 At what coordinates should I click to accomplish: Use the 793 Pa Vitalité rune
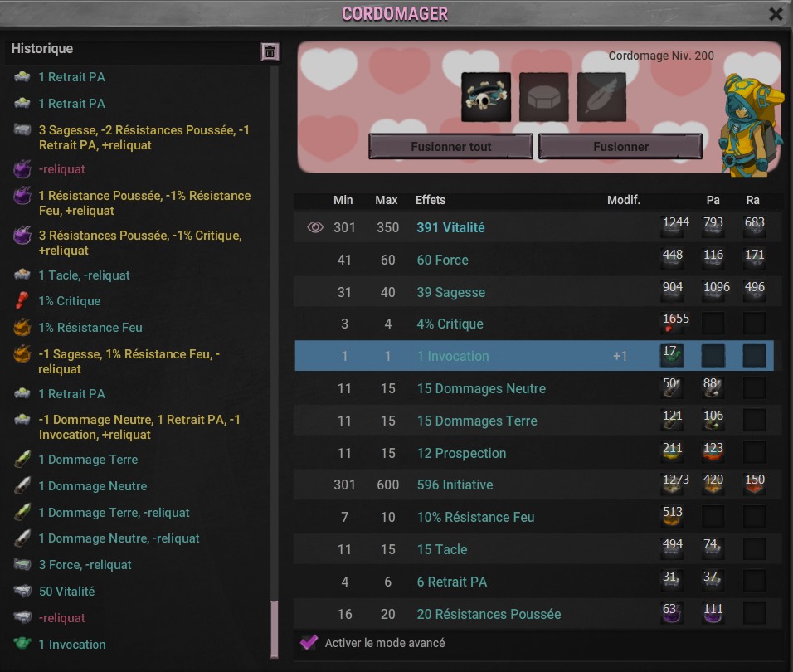pyautogui.click(x=713, y=227)
